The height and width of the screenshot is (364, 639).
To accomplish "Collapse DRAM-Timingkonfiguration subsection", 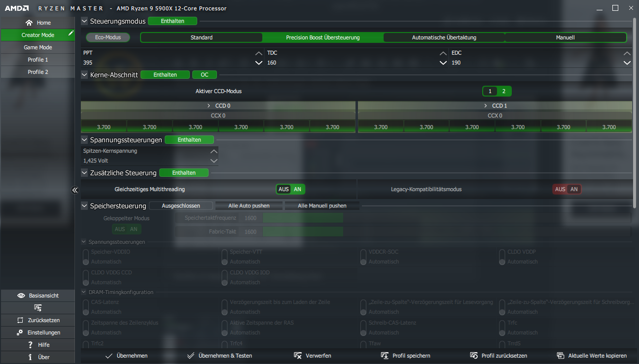I will point(84,292).
